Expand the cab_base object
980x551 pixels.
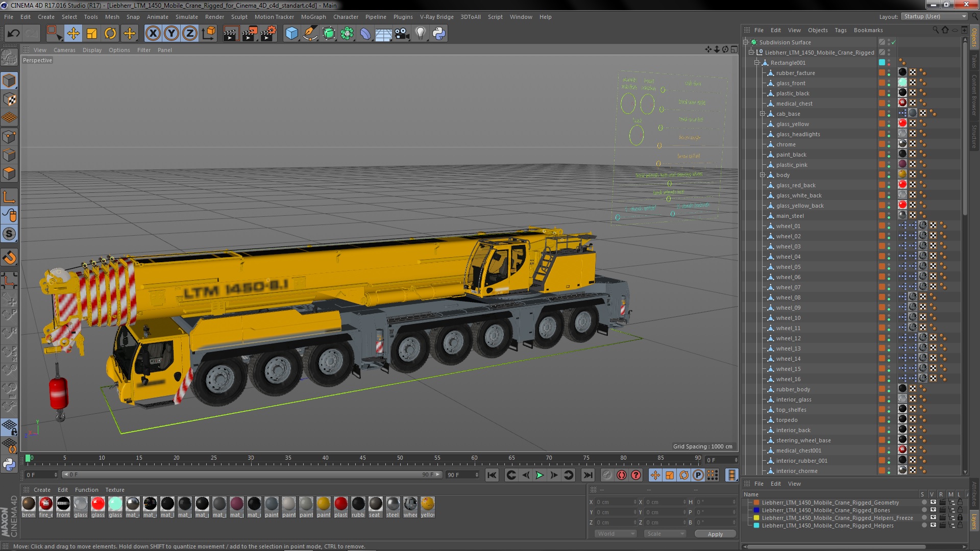pyautogui.click(x=763, y=114)
